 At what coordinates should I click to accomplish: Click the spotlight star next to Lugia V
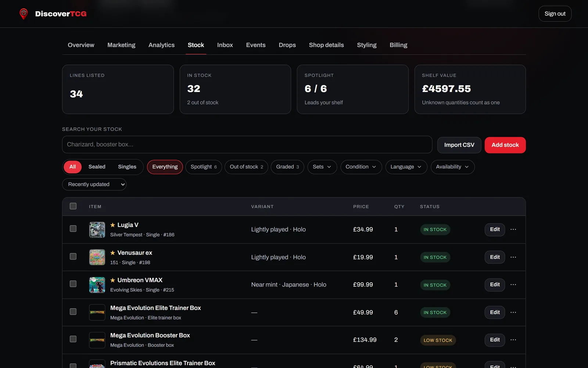click(x=113, y=225)
